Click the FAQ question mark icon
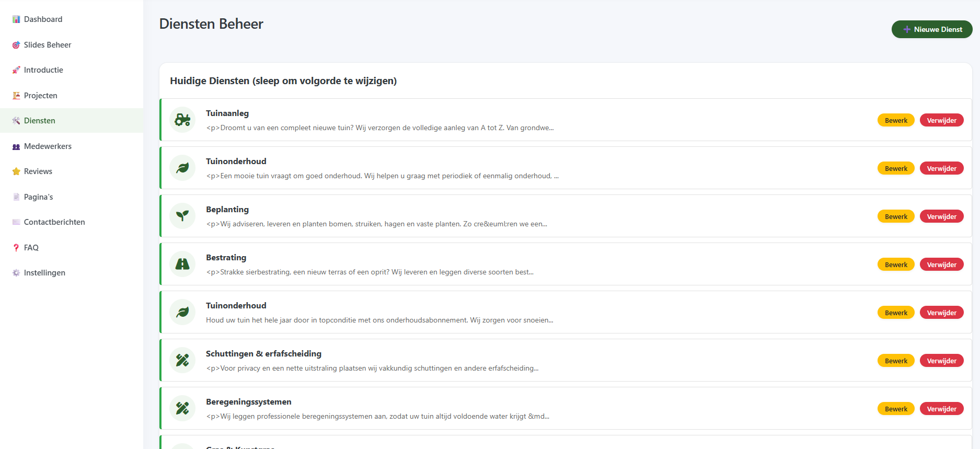This screenshot has height=449, width=980. [16, 248]
